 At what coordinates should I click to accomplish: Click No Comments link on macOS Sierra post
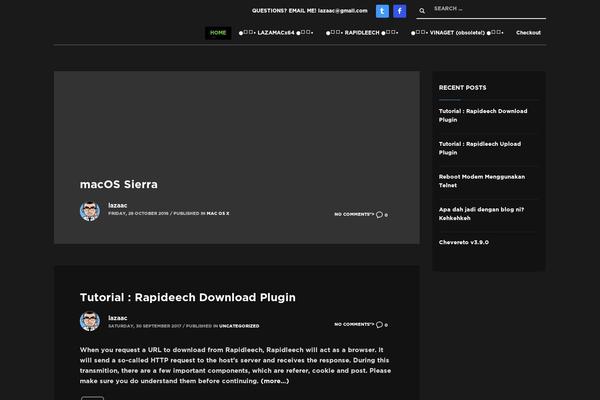[354, 214]
